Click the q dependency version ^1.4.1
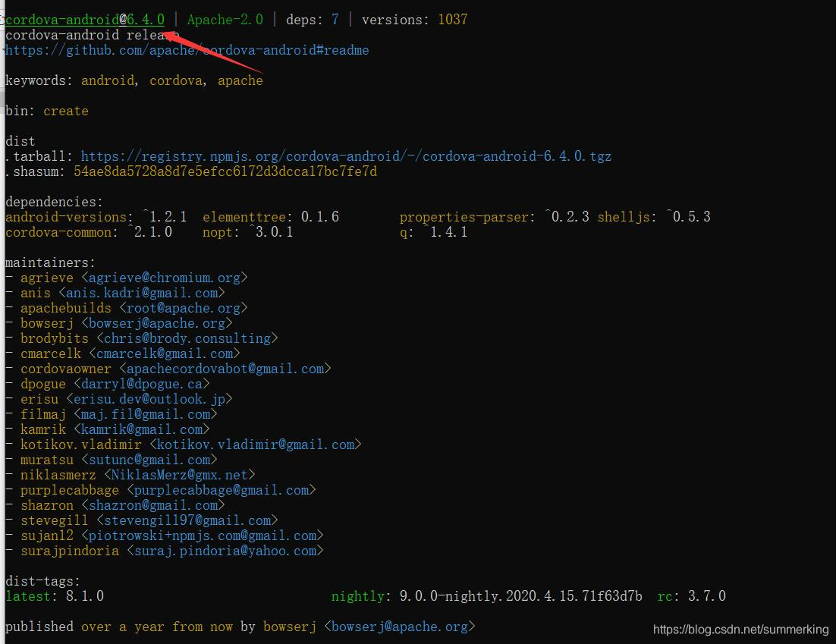This screenshot has height=644, width=836. [445, 232]
